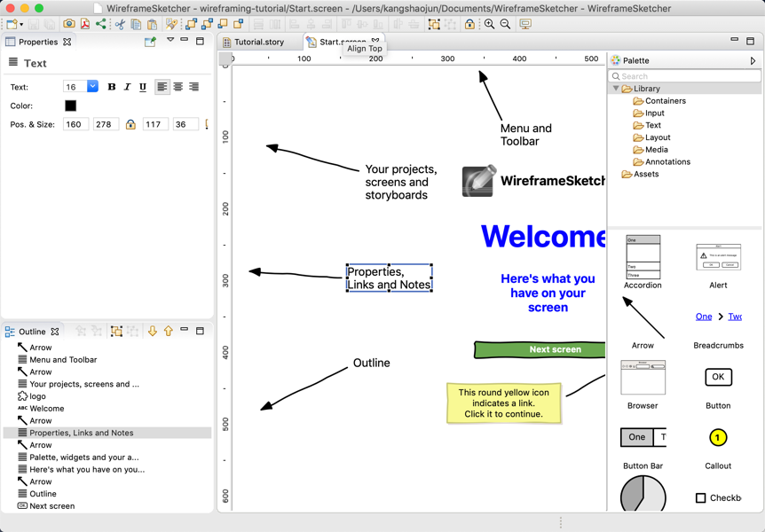Select the OK Button widget in Palette
Viewport: 765px width, 532px height.
[x=718, y=385]
